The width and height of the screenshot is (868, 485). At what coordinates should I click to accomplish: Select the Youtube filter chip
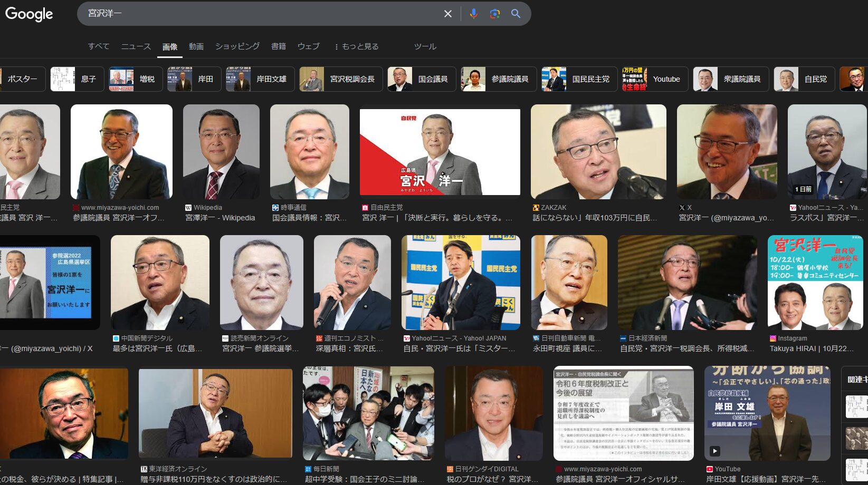(x=655, y=79)
